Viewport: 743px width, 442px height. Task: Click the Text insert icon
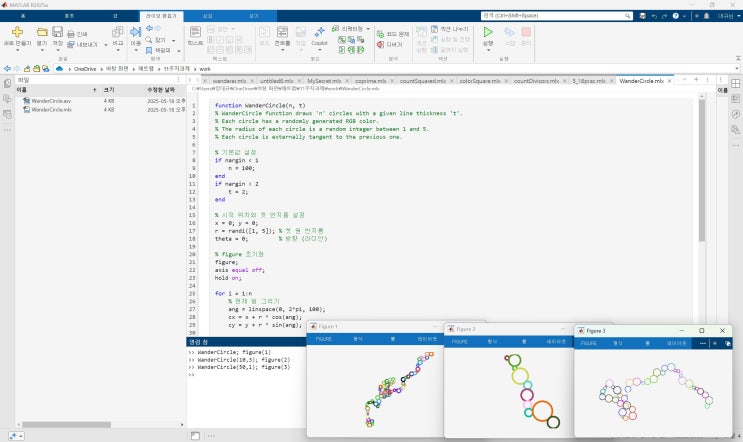click(195, 32)
